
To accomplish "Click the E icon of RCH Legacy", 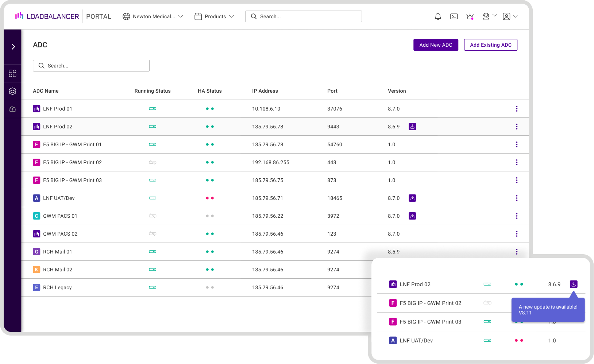I will coord(36,287).
